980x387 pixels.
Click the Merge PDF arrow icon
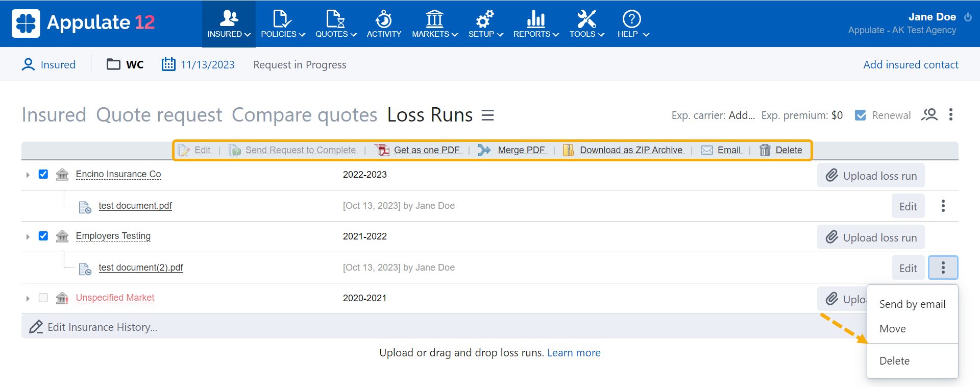click(x=484, y=150)
